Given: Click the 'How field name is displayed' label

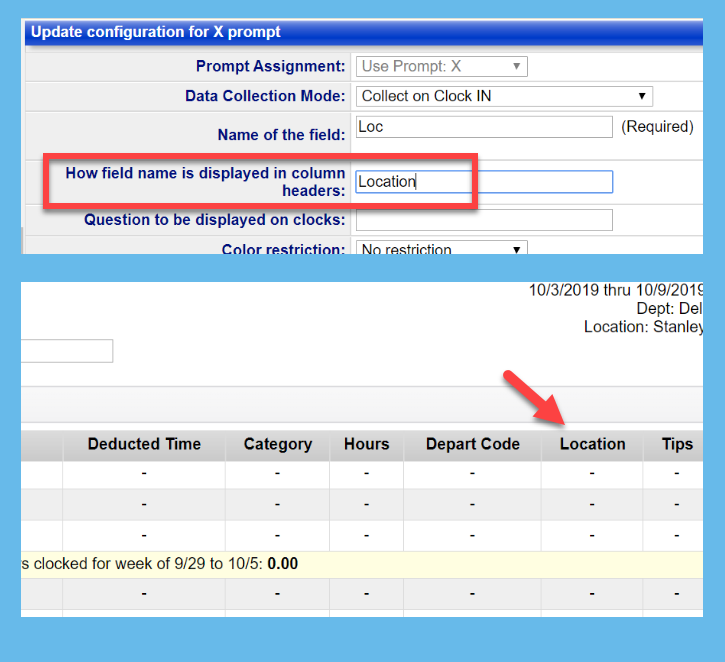Looking at the screenshot, I should pos(205,181).
